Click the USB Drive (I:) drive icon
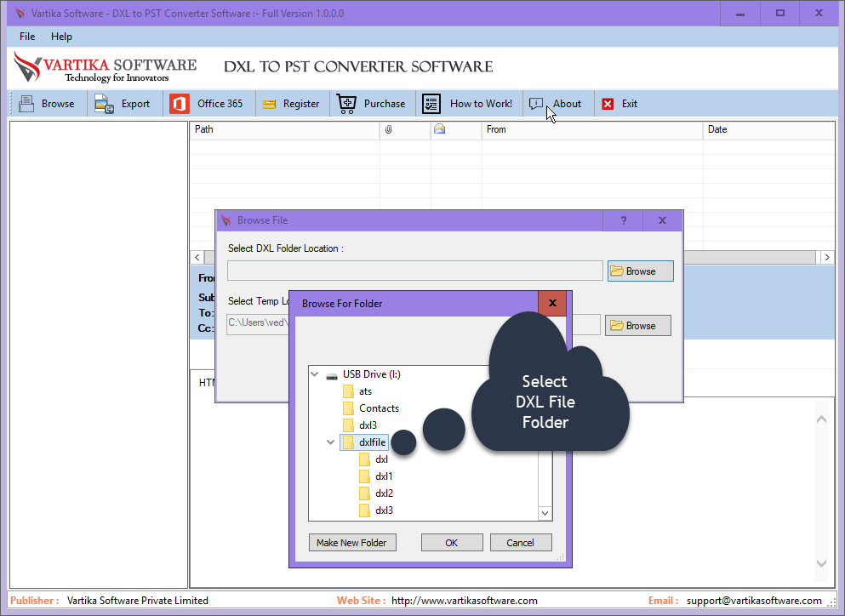845x616 pixels. pyautogui.click(x=332, y=375)
